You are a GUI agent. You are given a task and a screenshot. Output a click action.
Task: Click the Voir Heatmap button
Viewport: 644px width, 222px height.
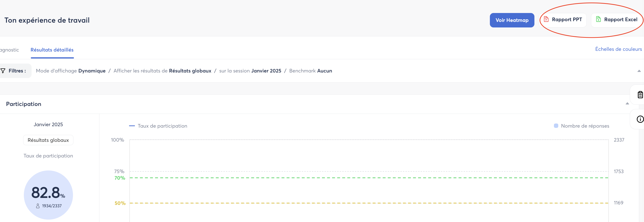point(512,20)
